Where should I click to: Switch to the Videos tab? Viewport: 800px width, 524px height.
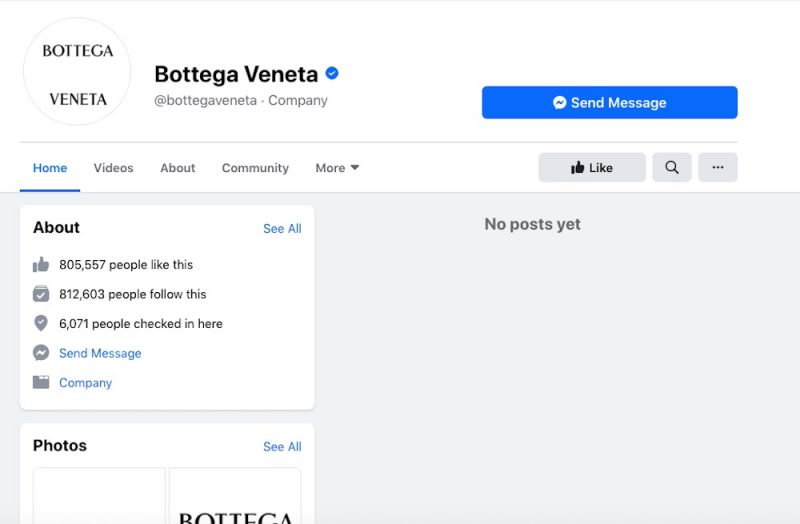click(x=113, y=168)
